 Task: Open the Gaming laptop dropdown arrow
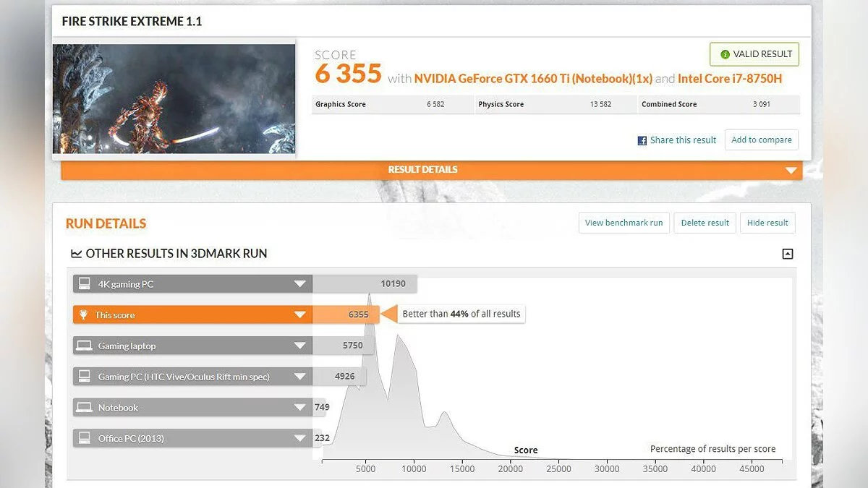point(300,346)
